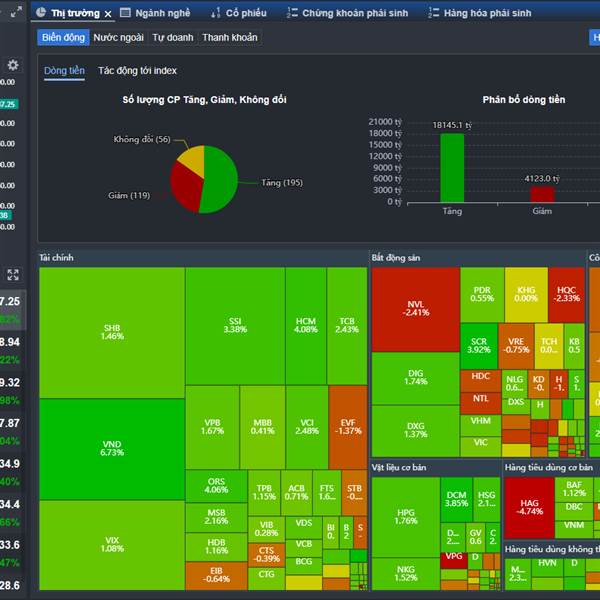Select the Nước ngoài filter button
Image resolution: width=600 pixels, height=600 pixels.
pos(118,38)
